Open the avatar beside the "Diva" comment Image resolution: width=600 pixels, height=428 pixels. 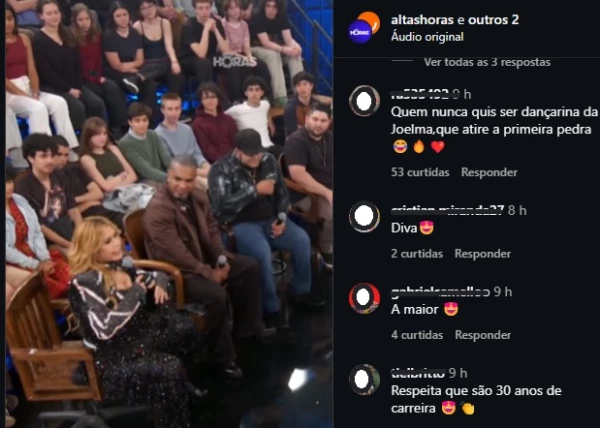coord(364,216)
